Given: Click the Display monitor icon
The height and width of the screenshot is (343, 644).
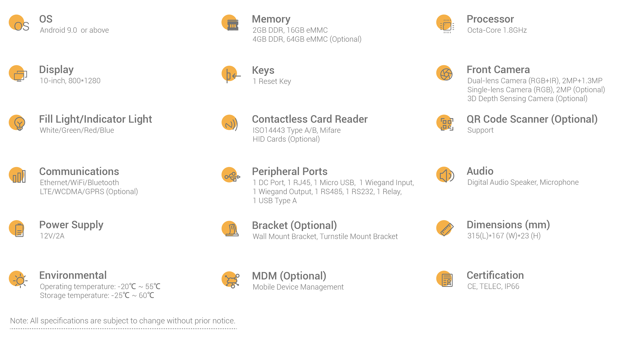Looking at the screenshot, I should click(x=18, y=73).
